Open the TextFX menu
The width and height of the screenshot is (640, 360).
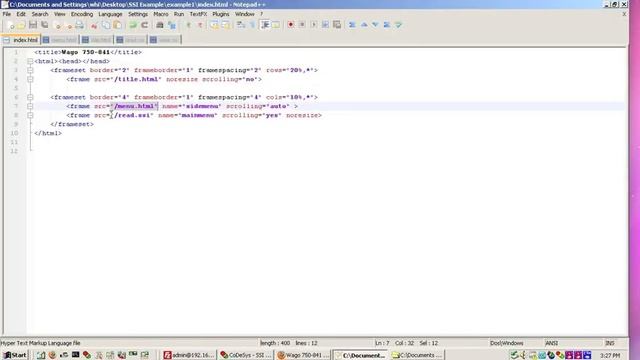pos(198,14)
